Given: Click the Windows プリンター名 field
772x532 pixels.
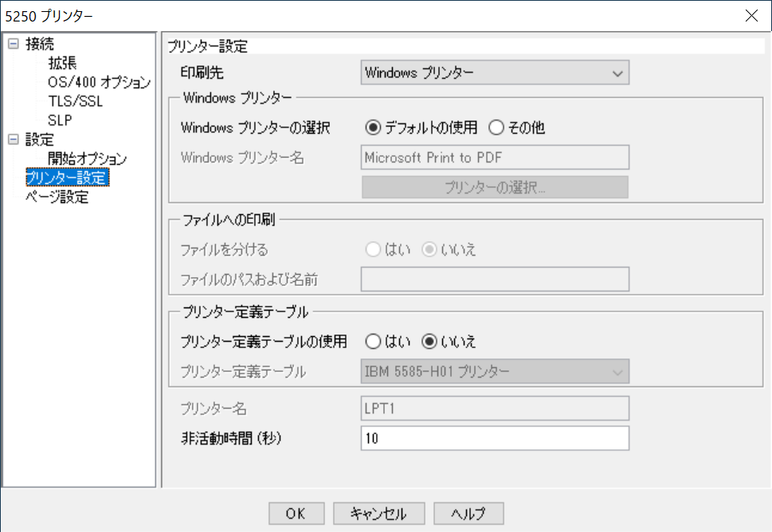Looking at the screenshot, I should [x=495, y=158].
